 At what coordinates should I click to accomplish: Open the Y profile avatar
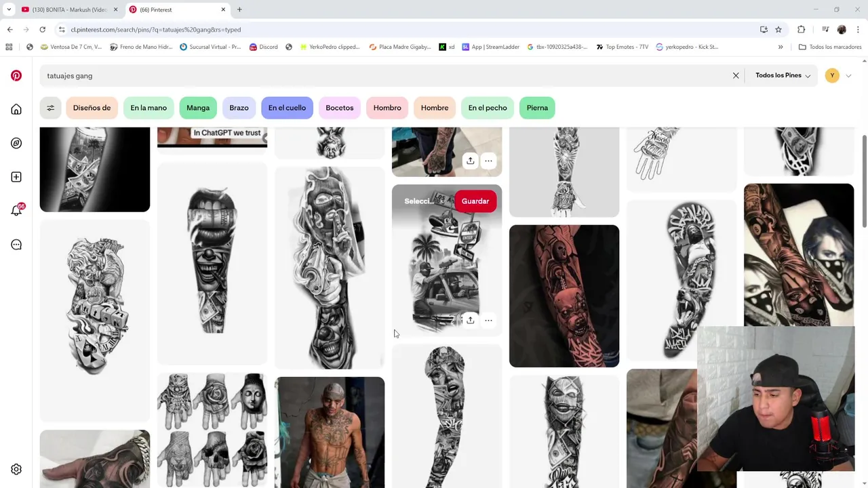point(832,75)
